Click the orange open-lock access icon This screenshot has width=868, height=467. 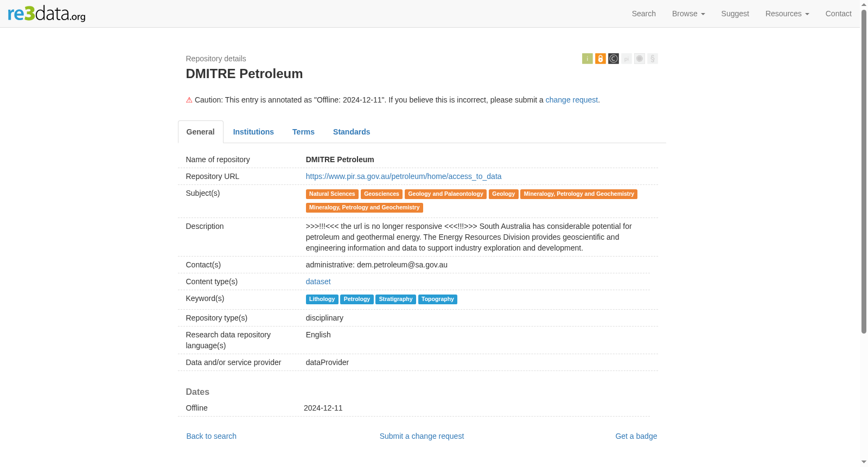pyautogui.click(x=600, y=59)
